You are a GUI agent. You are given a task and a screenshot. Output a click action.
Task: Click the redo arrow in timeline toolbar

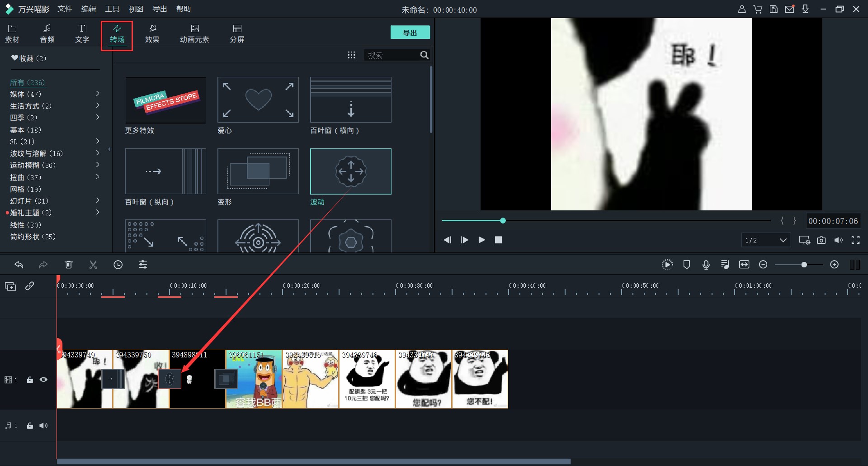pos(43,265)
